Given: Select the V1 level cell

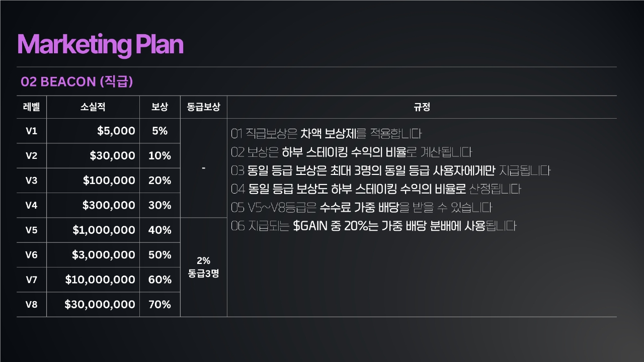Looking at the screenshot, I should pyautogui.click(x=32, y=131).
